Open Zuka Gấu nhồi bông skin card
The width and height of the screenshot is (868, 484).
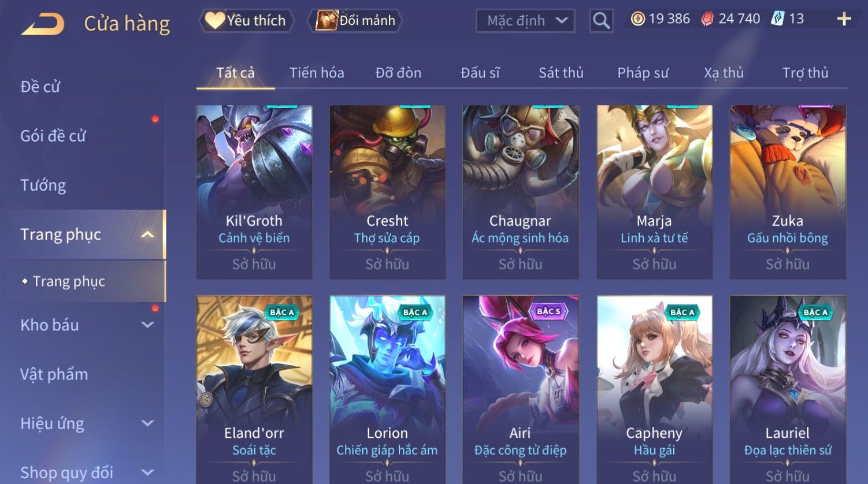pyautogui.click(x=788, y=192)
